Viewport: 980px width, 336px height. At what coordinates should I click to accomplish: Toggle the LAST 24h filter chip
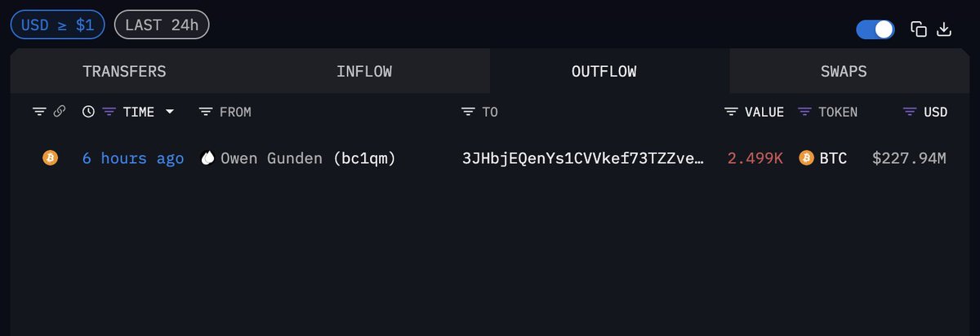pos(162,24)
